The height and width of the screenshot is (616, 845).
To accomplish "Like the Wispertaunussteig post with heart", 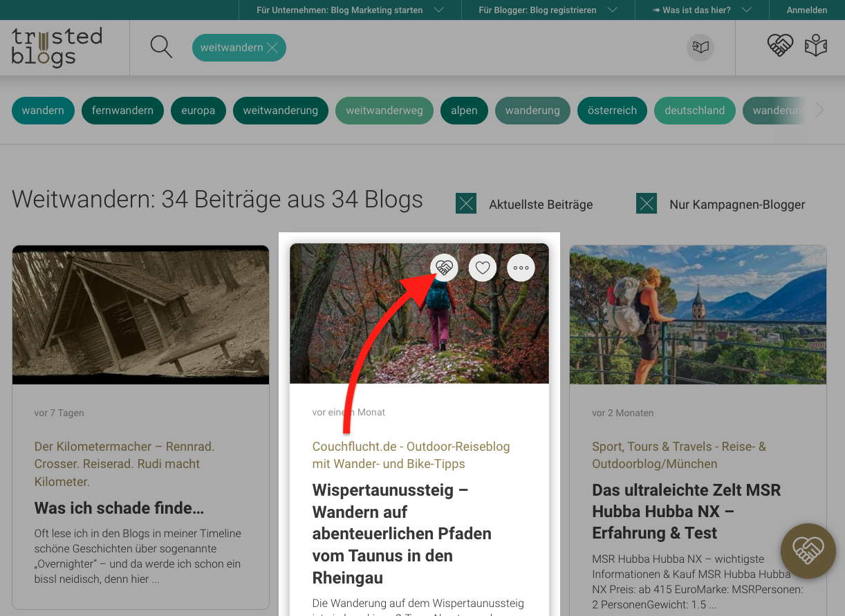I will 483,268.
